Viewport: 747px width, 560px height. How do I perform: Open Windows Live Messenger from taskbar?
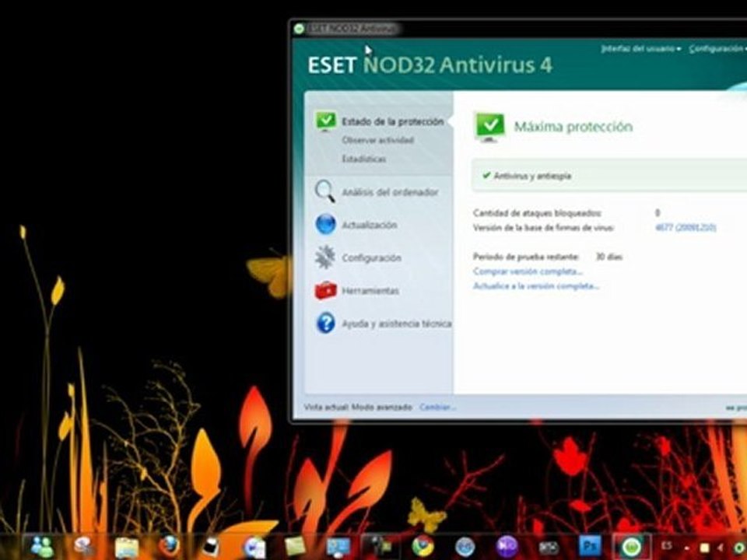click(42, 547)
